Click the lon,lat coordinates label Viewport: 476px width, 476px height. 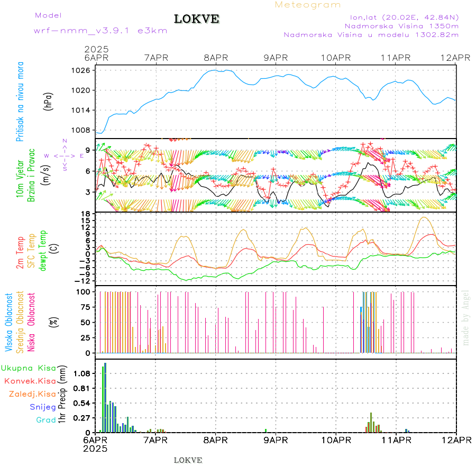(x=400, y=16)
